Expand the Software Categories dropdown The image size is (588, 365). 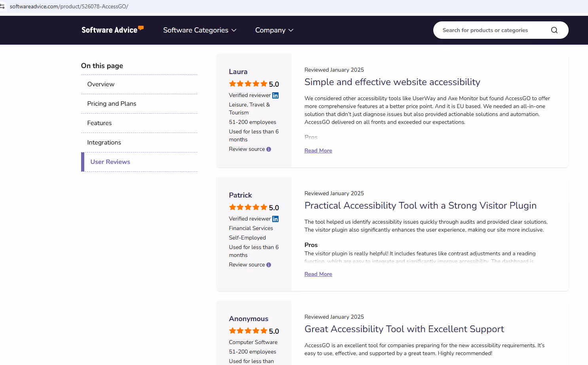point(199,30)
